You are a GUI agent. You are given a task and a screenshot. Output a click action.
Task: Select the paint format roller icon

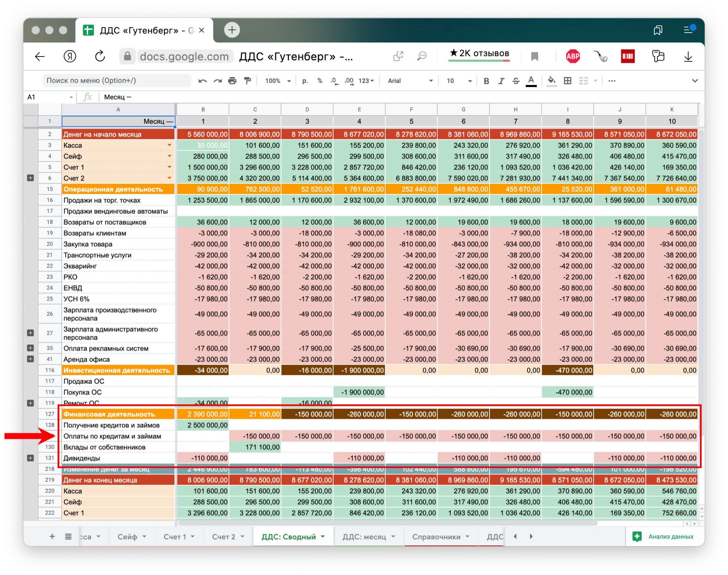click(x=247, y=81)
